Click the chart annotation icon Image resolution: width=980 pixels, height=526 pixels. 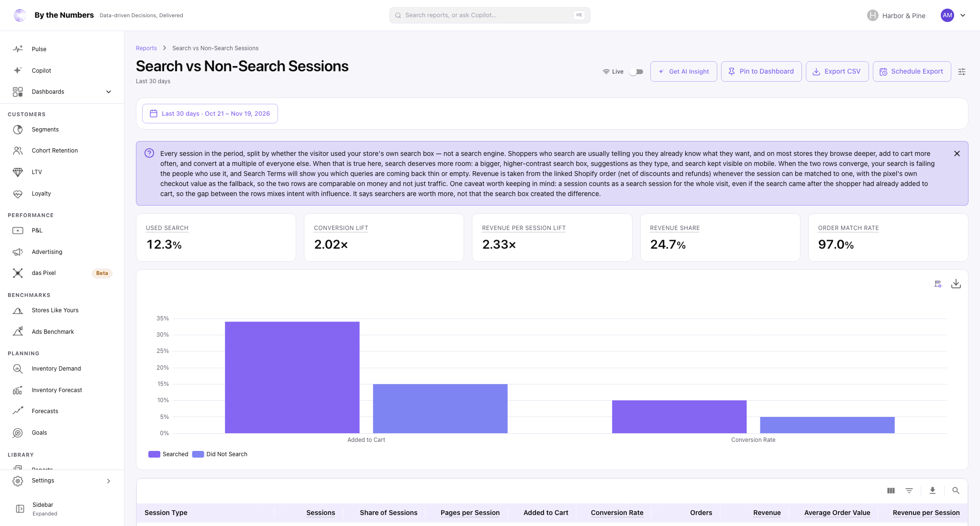point(938,284)
